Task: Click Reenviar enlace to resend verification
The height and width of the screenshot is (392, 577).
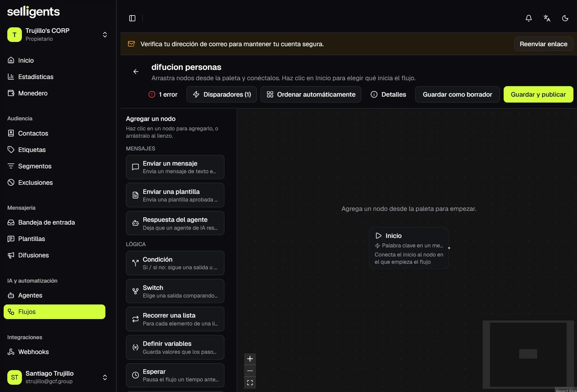Action: tap(544, 44)
